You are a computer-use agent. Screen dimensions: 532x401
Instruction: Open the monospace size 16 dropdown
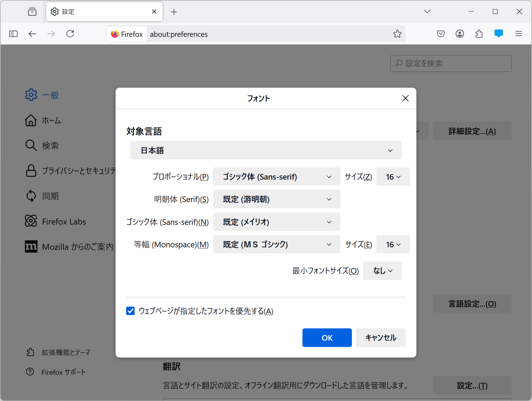[393, 244]
